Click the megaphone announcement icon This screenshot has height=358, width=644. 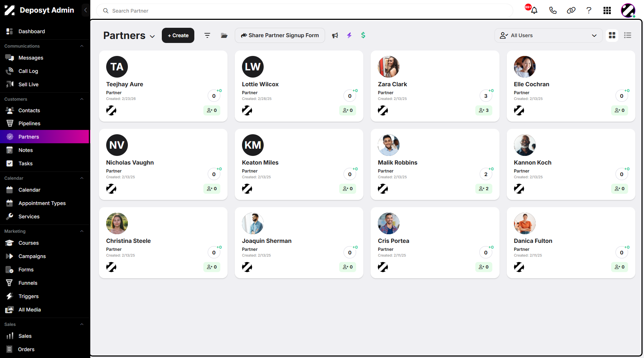pos(335,35)
